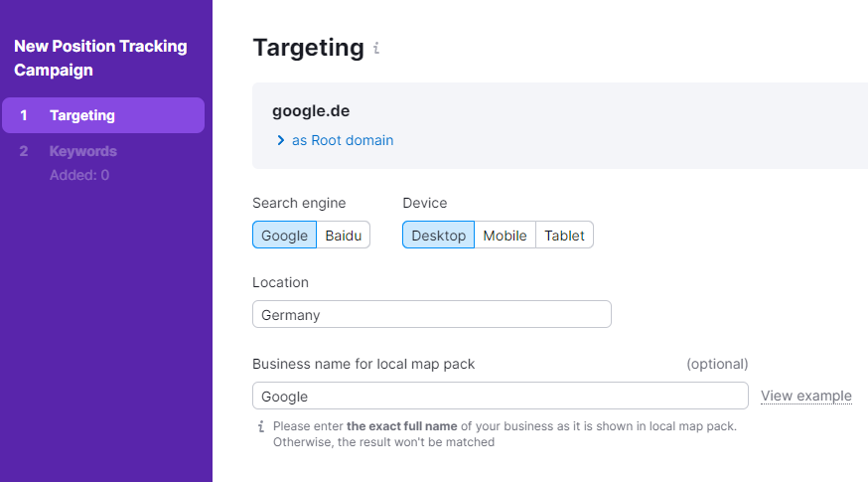The height and width of the screenshot is (482, 868).
Task: Click the info icon beside business name hint
Action: click(261, 426)
